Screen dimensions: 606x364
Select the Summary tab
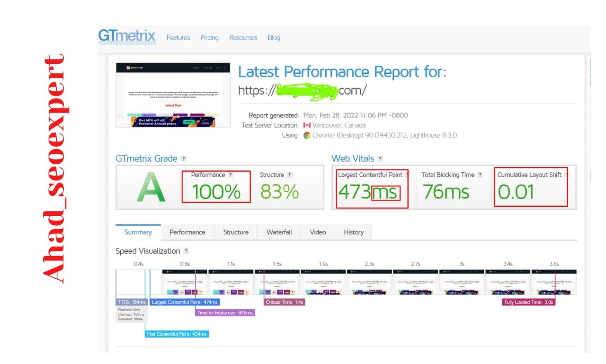coord(138,232)
